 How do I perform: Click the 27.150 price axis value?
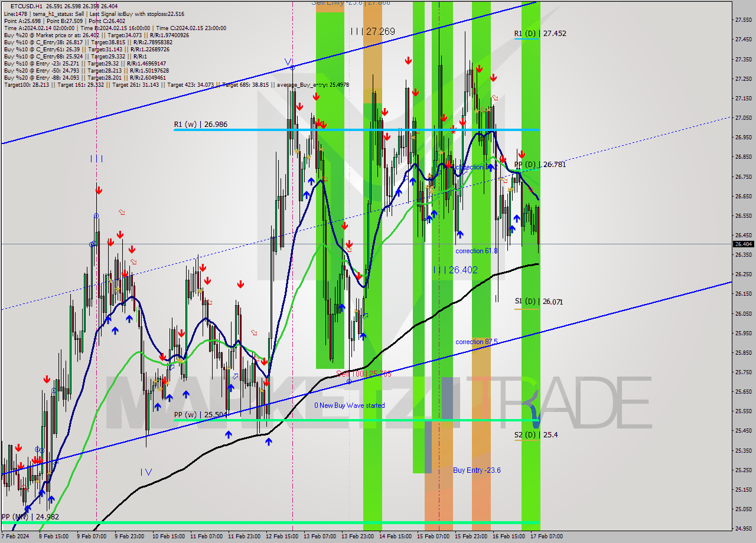(743, 98)
